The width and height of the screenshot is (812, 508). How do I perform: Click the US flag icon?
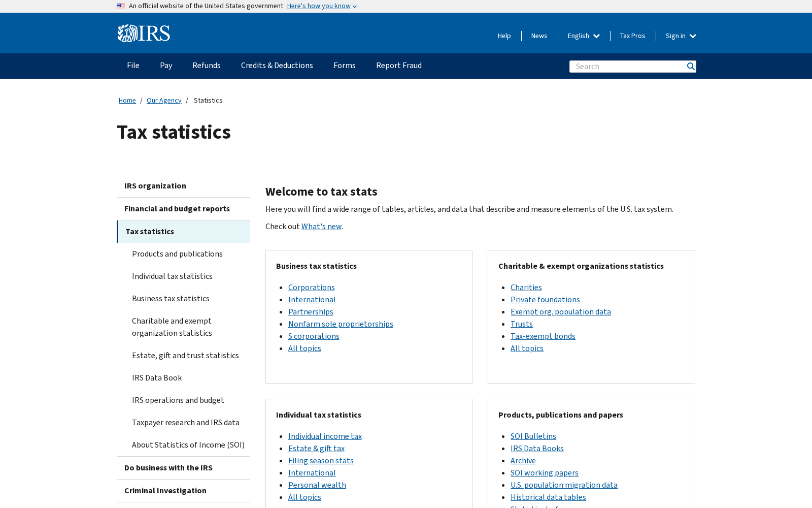tap(121, 6)
